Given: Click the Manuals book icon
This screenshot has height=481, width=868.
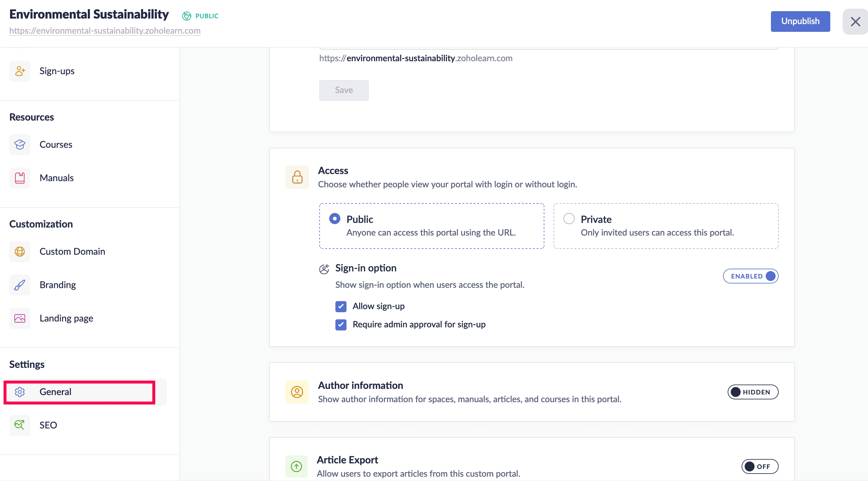Looking at the screenshot, I should [x=19, y=178].
